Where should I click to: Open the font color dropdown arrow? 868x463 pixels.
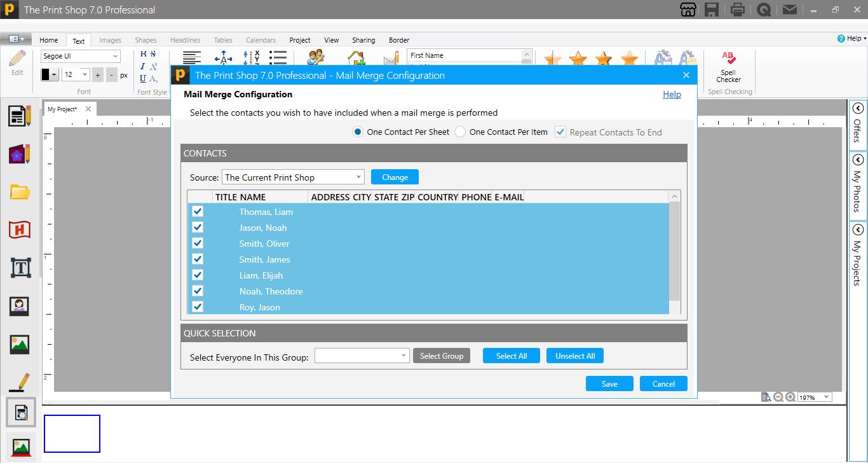point(54,75)
